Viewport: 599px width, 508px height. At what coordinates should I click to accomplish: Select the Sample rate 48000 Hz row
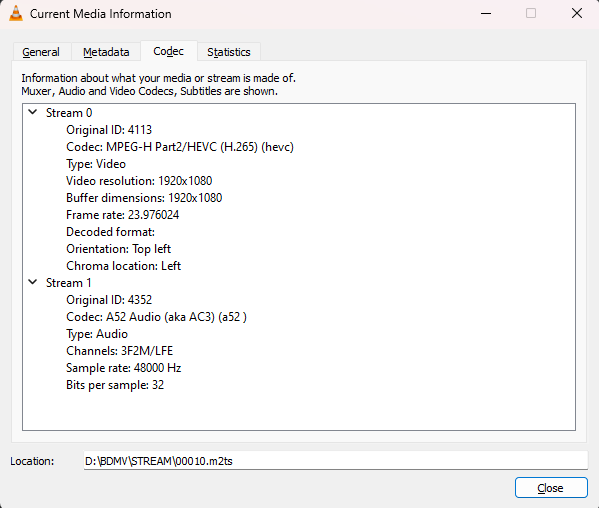[x=123, y=368]
